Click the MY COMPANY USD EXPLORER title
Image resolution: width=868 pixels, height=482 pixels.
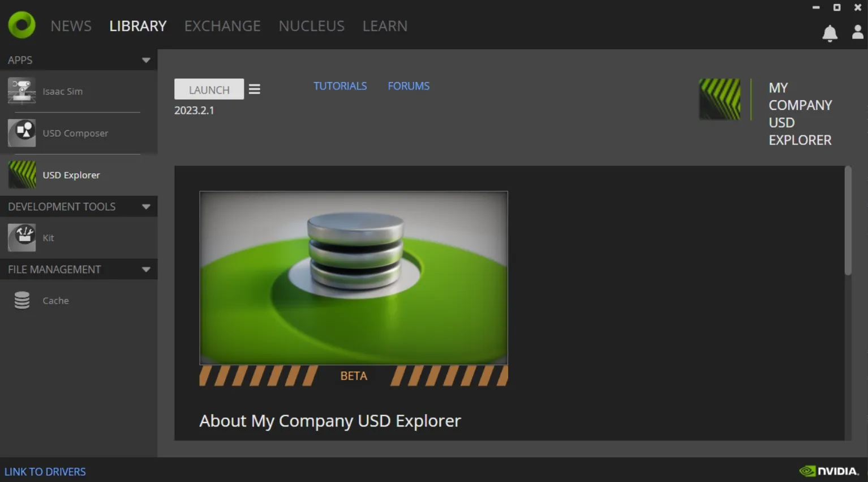[800, 114]
